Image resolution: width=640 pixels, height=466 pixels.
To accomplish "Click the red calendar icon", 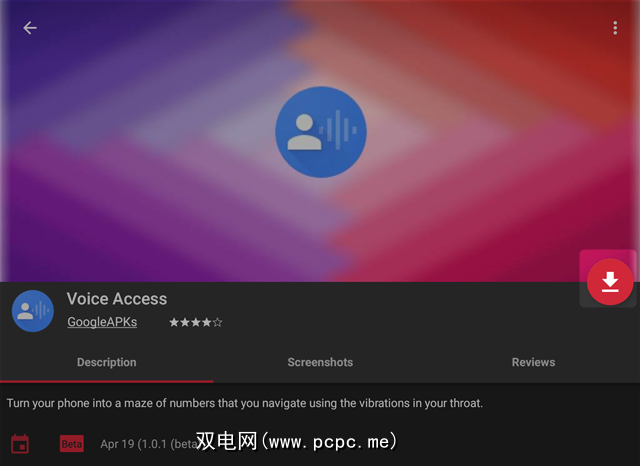I will point(20,444).
